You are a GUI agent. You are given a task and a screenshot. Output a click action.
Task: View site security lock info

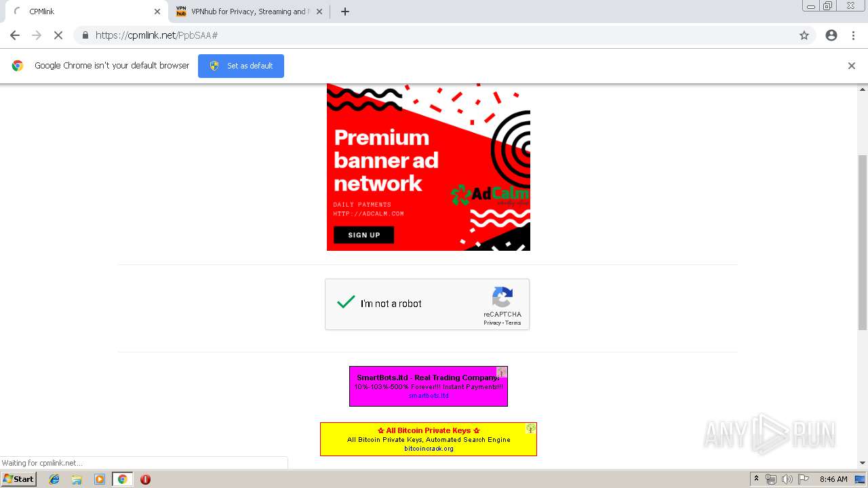tap(85, 35)
